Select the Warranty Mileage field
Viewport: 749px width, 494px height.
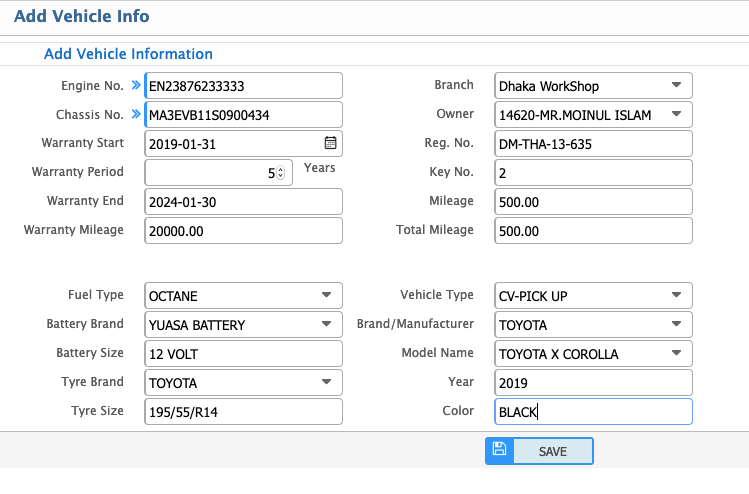pyautogui.click(x=243, y=231)
